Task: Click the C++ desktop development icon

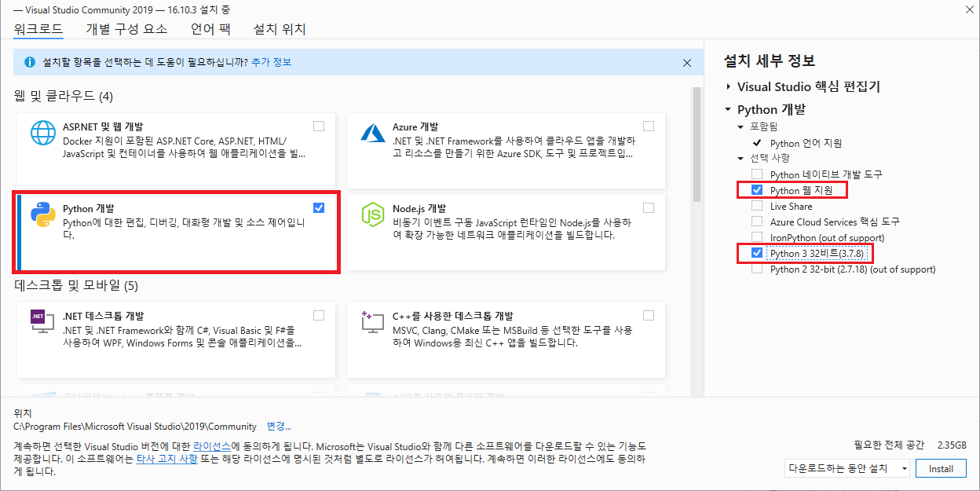Action: click(x=371, y=321)
